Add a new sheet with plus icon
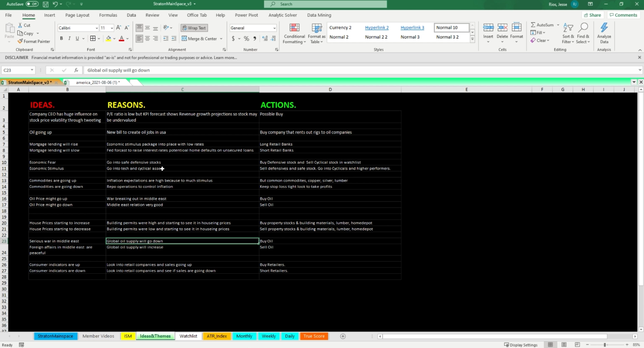Screen dimensions: 644x348 coord(343,336)
